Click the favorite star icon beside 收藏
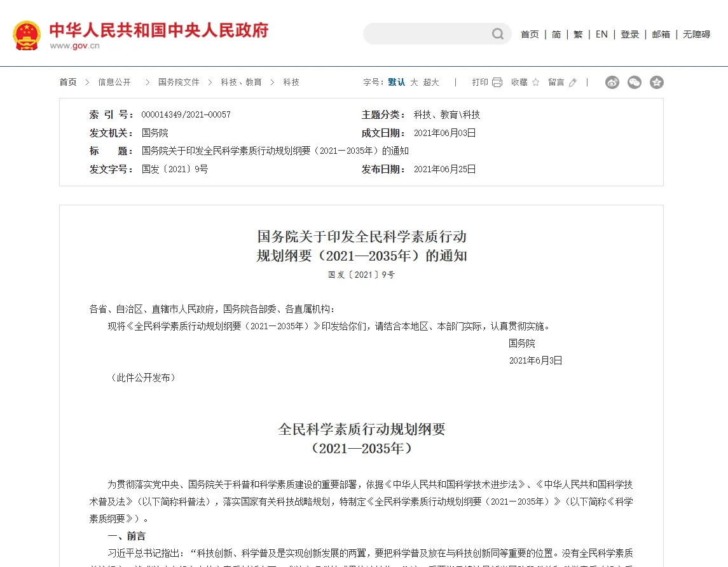 (x=535, y=83)
